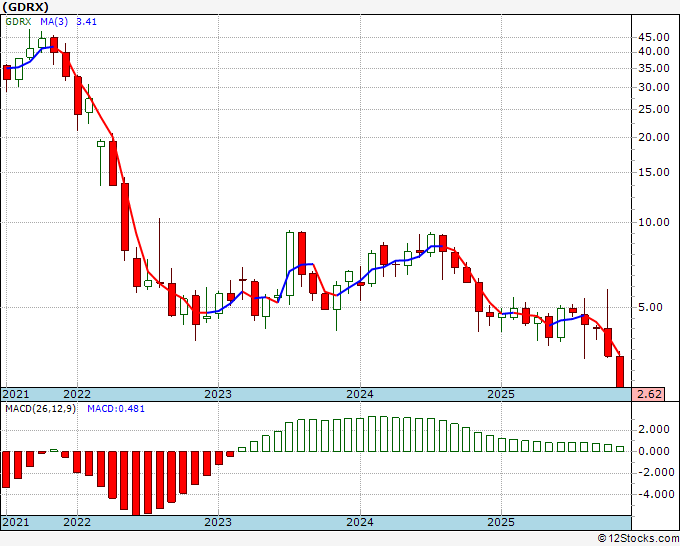Click the tall green candlestick in mid-2023
Viewport: 680px width, 546px height.
(290, 264)
